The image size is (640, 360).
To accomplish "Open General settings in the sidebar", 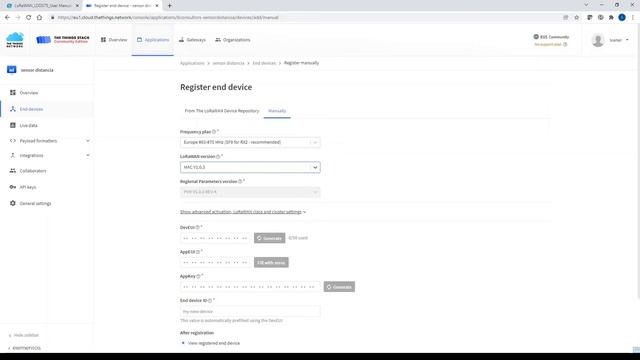I will tap(35, 203).
